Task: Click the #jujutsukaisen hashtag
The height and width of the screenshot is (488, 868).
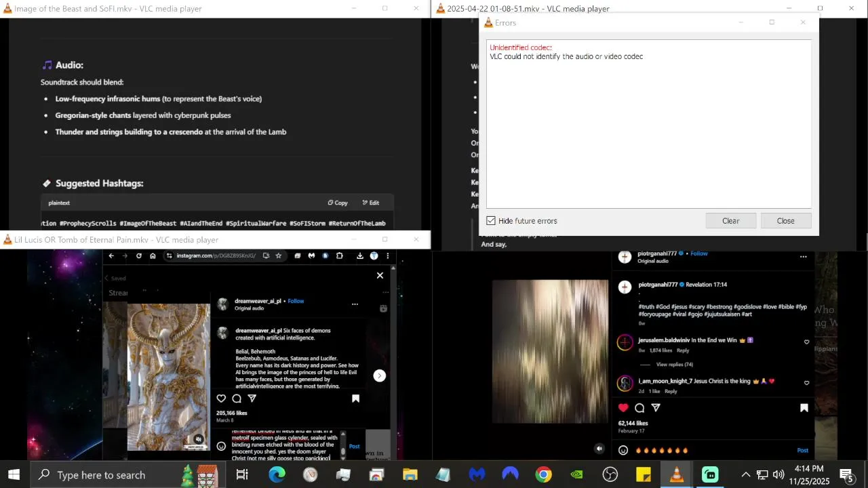Action: (722, 314)
